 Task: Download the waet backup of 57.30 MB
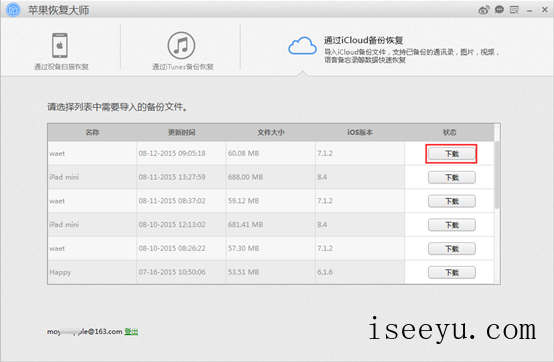pyautogui.click(x=452, y=249)
